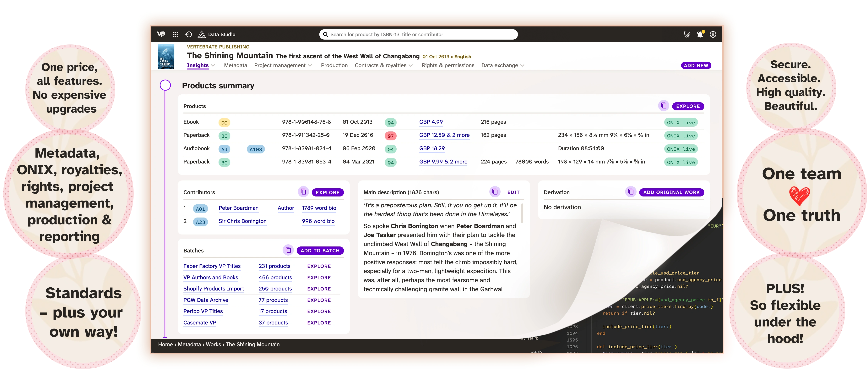The width and height of the screenshot is (868, 370).
Task: Expand the Insights dropdown chevron
Action: tap(213, 65)
